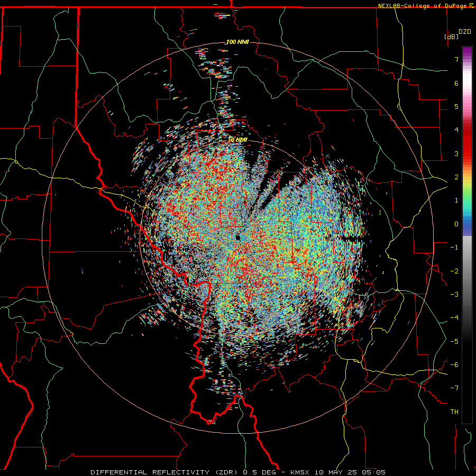
Task: Click the 100 NMI range ring label
Action: click(237, 42)
